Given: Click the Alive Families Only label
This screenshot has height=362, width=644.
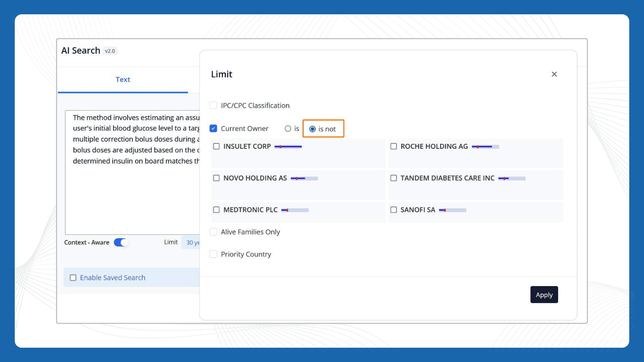Looking at the screenshot, I should point(250,232).
